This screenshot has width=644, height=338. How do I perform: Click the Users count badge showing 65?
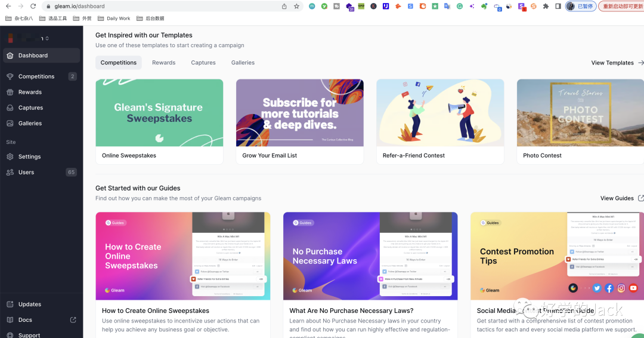coord(72,173)
